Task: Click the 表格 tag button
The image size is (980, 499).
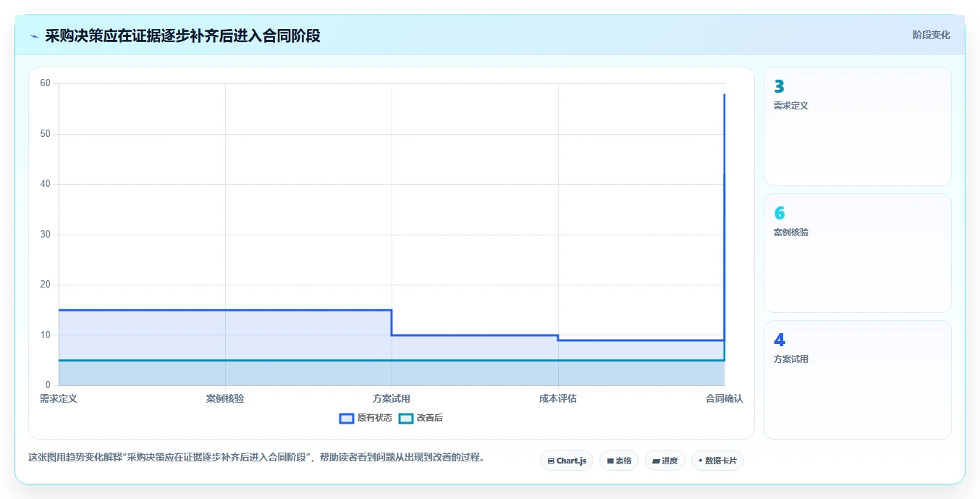Action: (x=619, y=461)
